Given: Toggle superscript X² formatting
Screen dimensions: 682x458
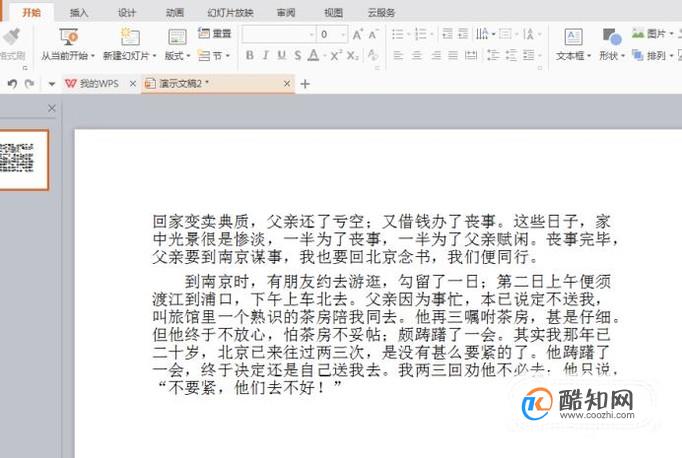Looking at the screenshot, I should [x=335, y=55].
